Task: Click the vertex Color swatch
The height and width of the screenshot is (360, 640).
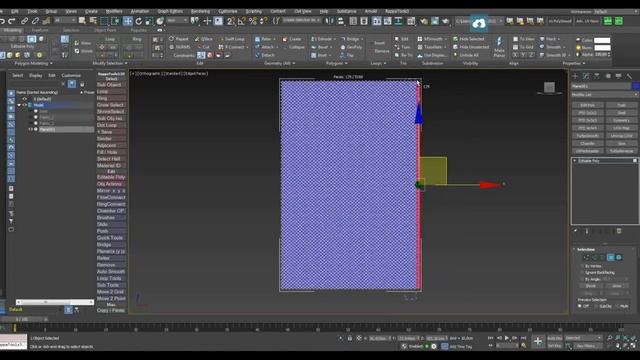Action: click(602, 40)
